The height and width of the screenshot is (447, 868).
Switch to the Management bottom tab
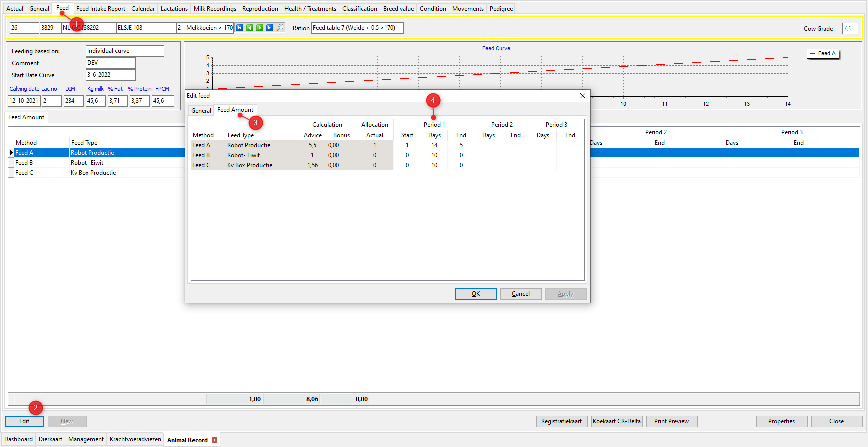click(86, 439)
